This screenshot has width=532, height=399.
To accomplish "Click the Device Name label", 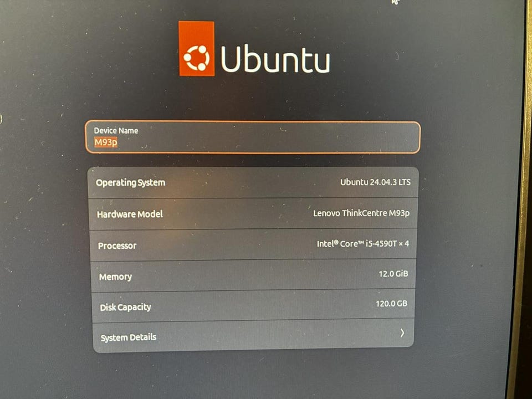I will coord(116,131).
